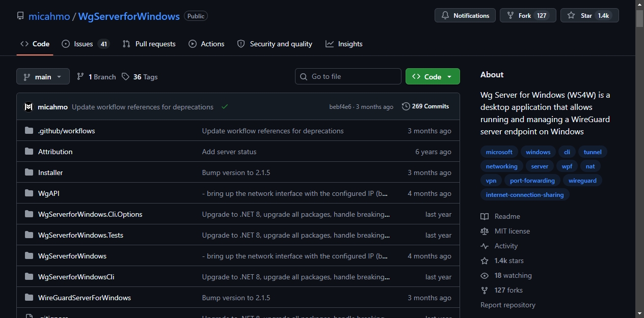Open the WgAPI folder name
The height and width of the screenshot is (318, 644).
[49, 193]
